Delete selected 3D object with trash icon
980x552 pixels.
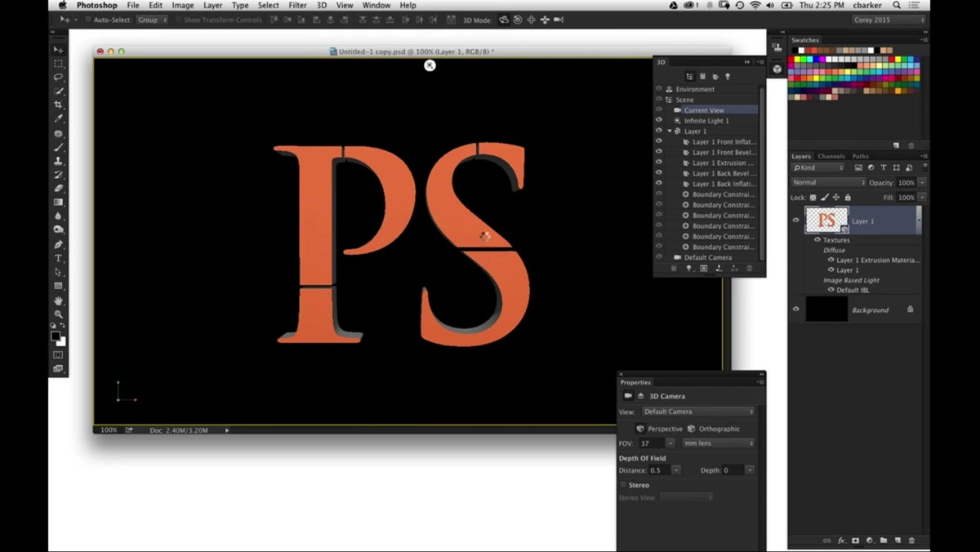click(750, 269)
